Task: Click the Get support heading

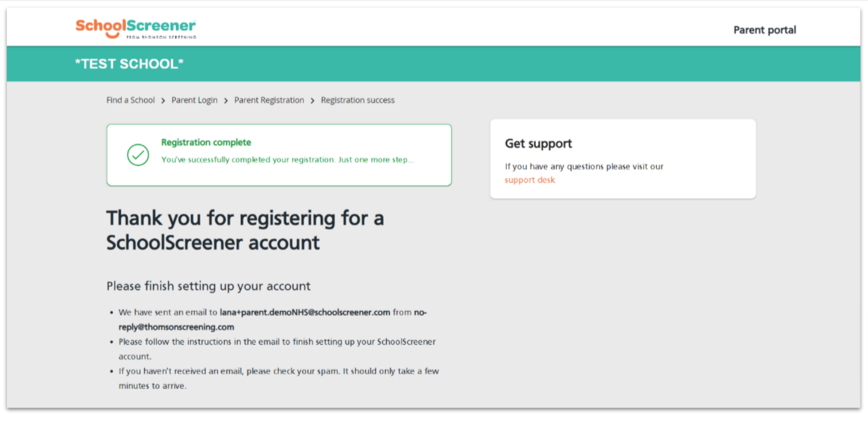Action: tap(538, 144)
